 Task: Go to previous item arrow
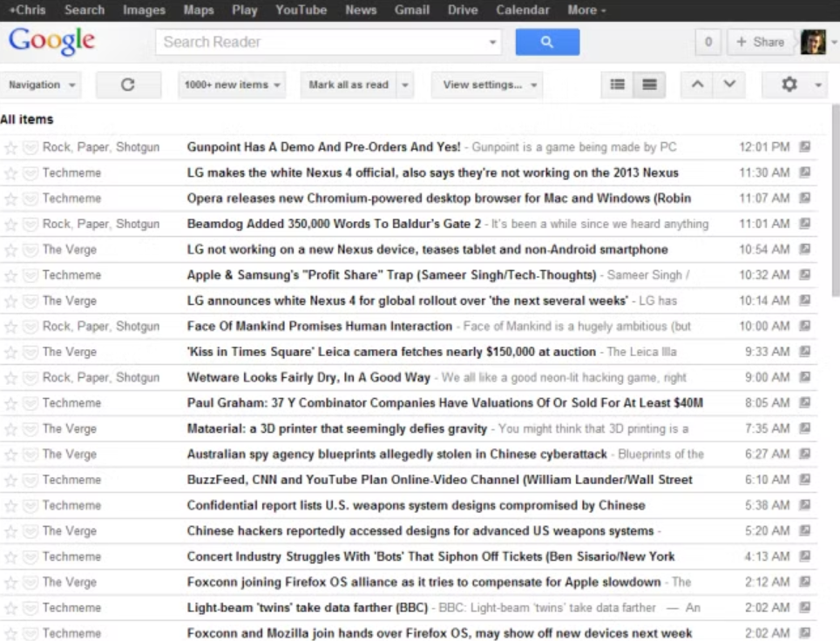pos(696,84)
